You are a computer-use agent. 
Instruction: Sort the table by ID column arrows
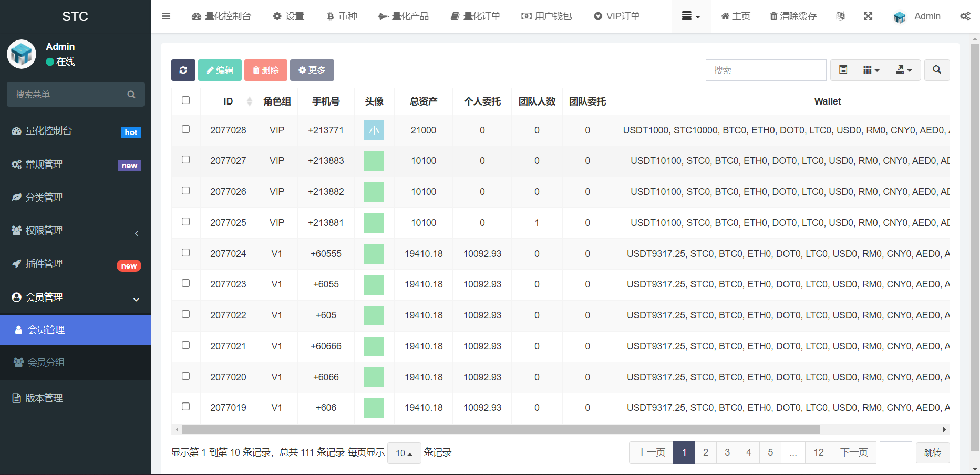tap(250, 101)
